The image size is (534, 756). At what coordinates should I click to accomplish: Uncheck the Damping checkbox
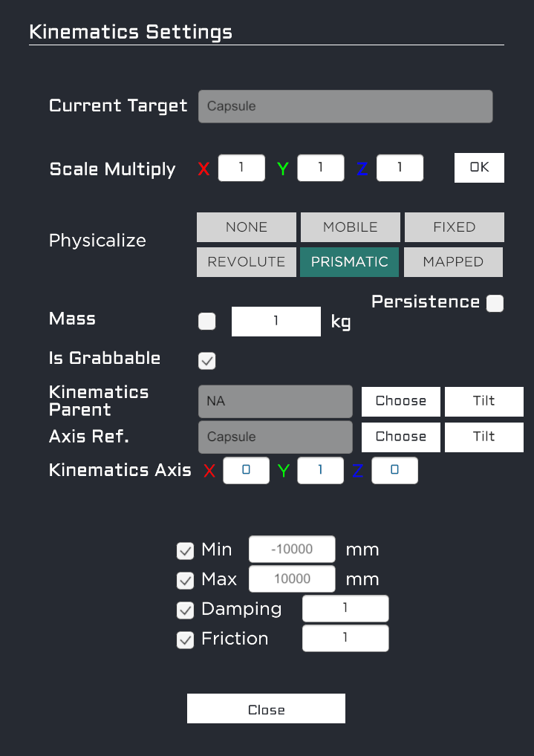pos(185,610)
